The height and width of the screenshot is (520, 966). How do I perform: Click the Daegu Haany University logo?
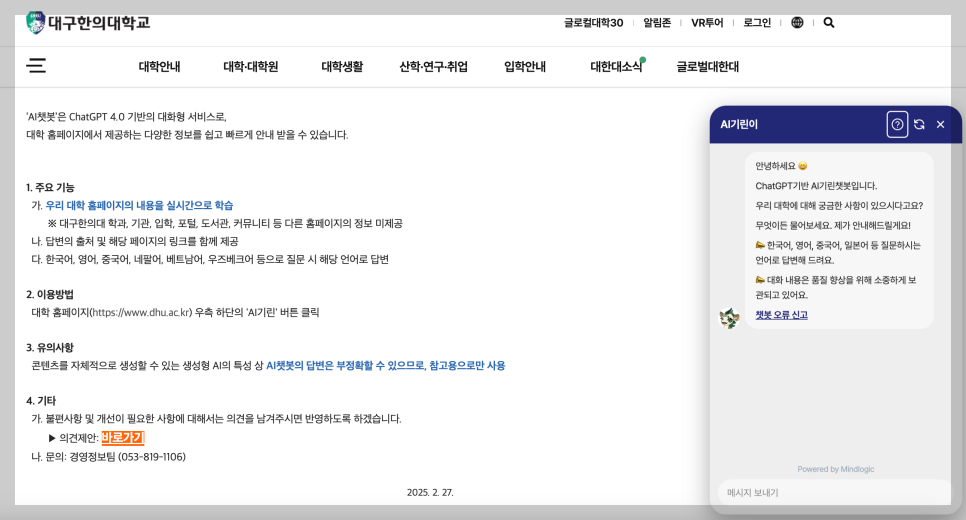[x=88, y=23]
